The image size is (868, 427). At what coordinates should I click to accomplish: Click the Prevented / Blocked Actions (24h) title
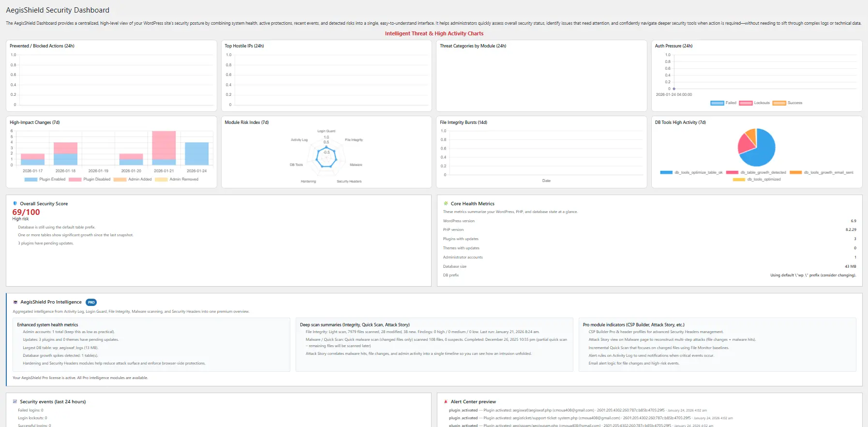[42, 46]
